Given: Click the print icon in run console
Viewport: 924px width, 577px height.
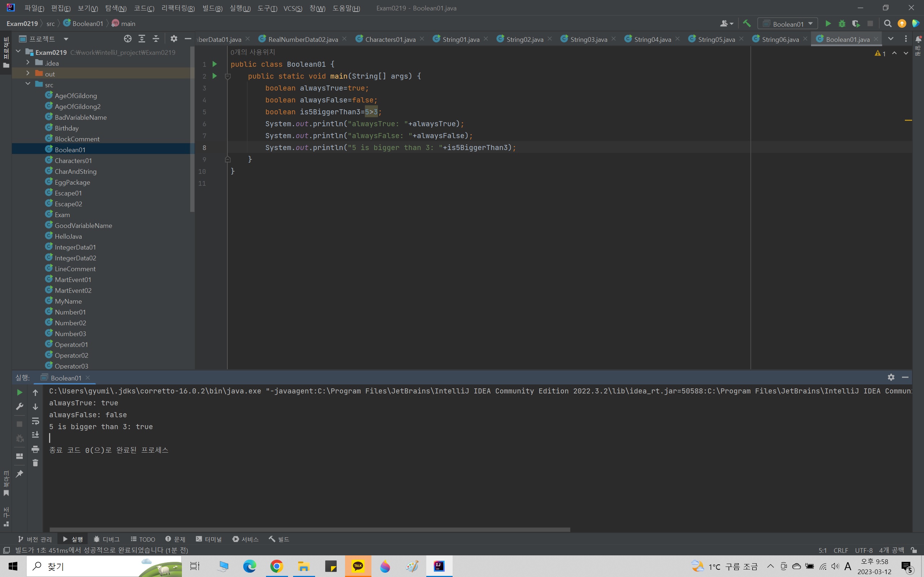Looking at the screenshot, I should (35, 449).
